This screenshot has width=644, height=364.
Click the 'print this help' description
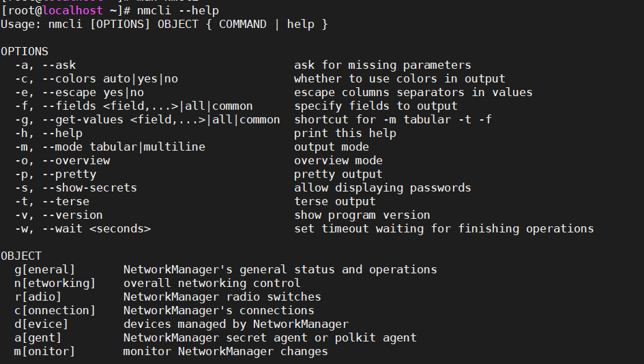(x=345, y=134)
